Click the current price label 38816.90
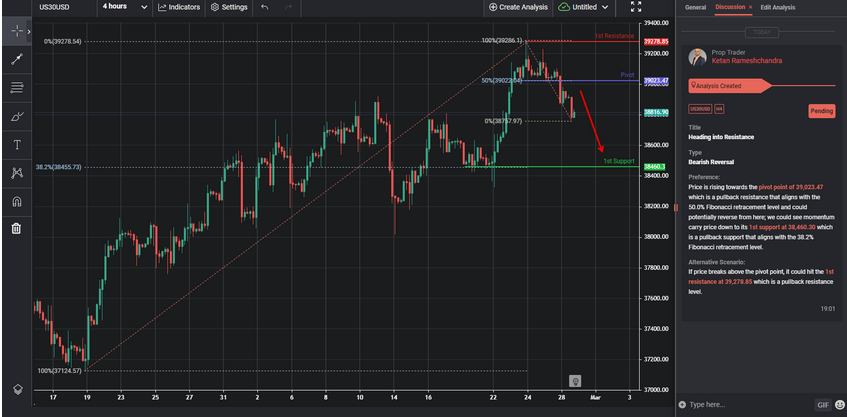The height and width of the screenshot is (417, 847). (x=656, y=112)
